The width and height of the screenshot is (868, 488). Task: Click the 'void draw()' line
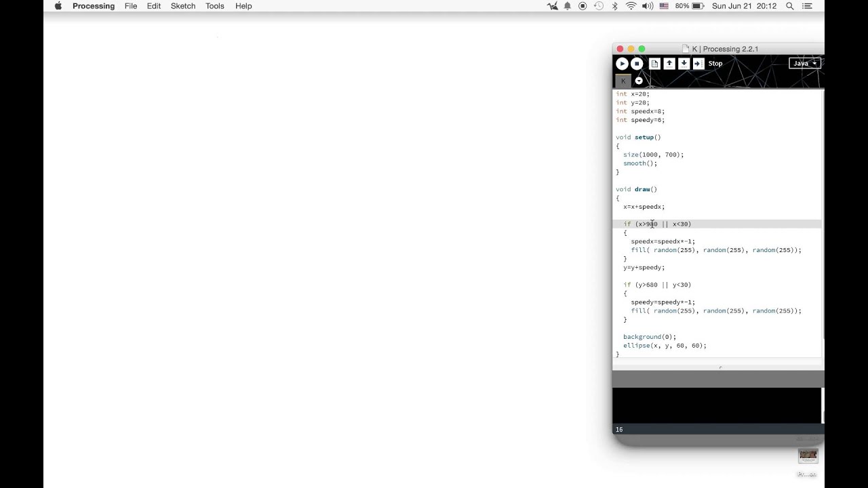[636, 190]
